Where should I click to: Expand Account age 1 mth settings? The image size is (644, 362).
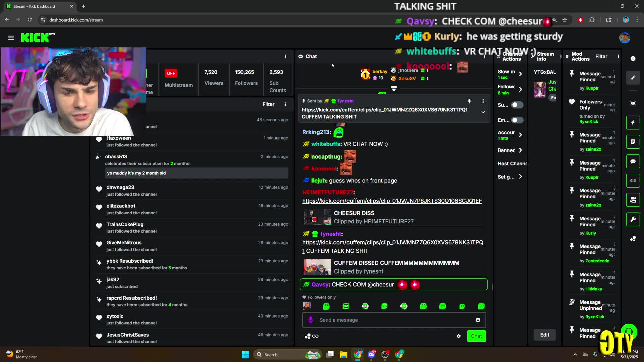(520, 135)
